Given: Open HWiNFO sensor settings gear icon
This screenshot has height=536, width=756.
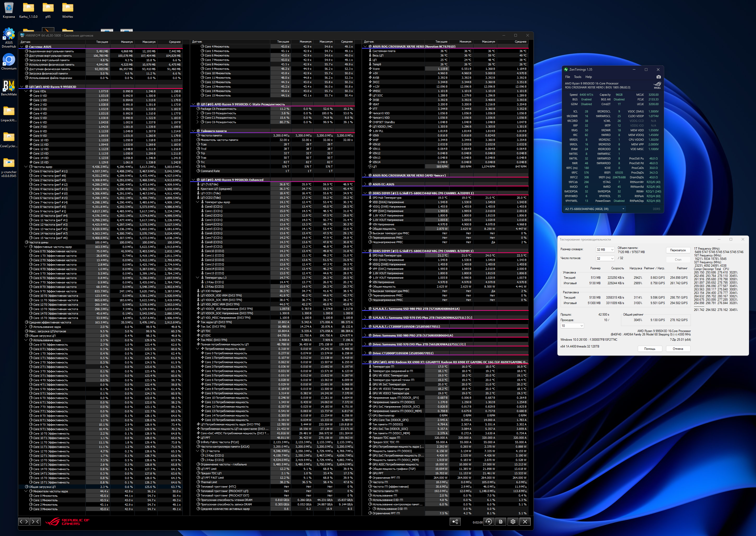Looking at the screenshot, I should click(x=513, y=521).
